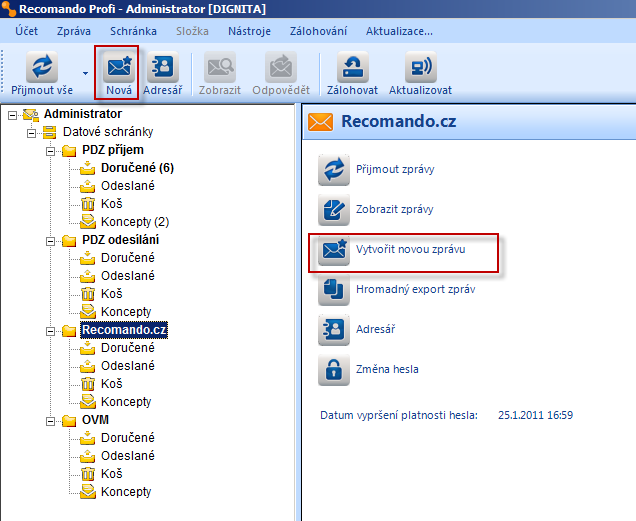Select the PDZ odesílání folder label
This screenshot has width=636, height=521.
[x=120, y=240]
